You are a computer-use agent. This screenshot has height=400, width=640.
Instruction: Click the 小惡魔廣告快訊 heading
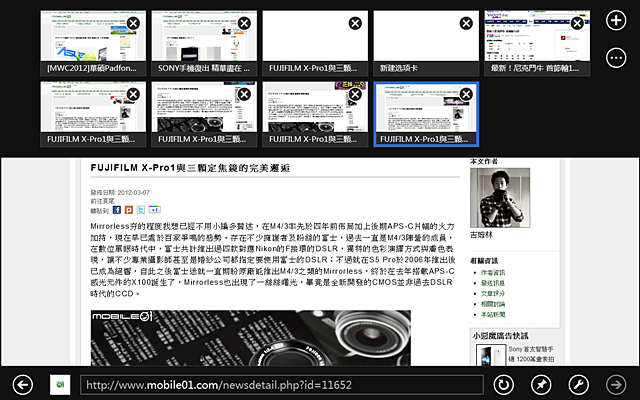pyautogui.click(x=500, y=336)
